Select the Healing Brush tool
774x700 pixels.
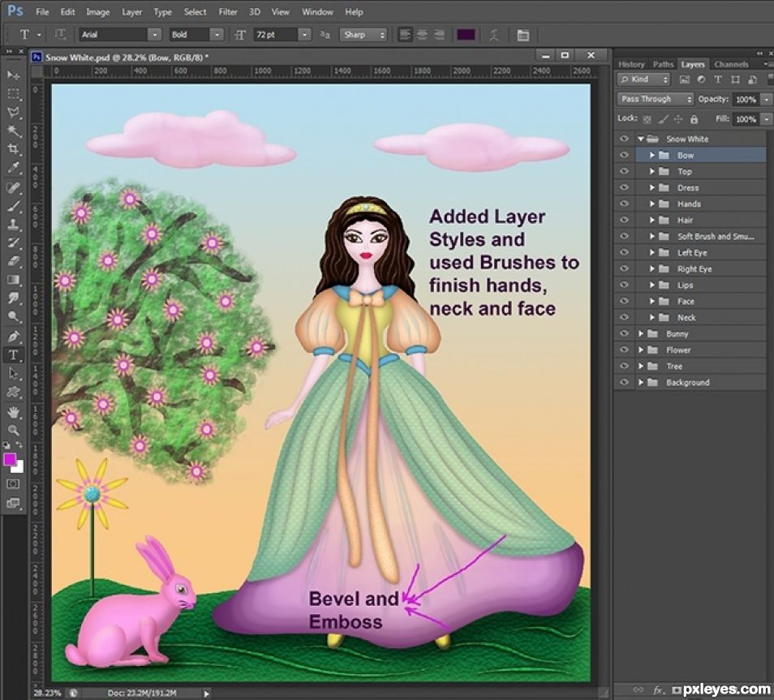point(13,187)
